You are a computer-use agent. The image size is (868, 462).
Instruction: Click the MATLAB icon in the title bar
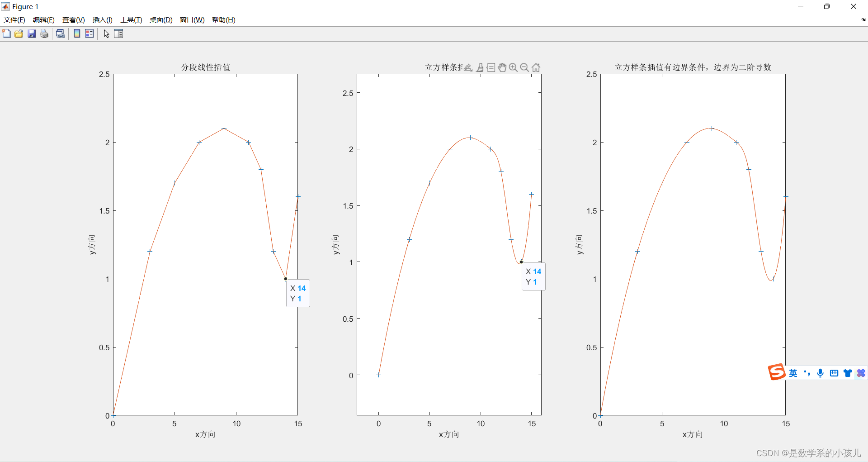coord(5,6)
